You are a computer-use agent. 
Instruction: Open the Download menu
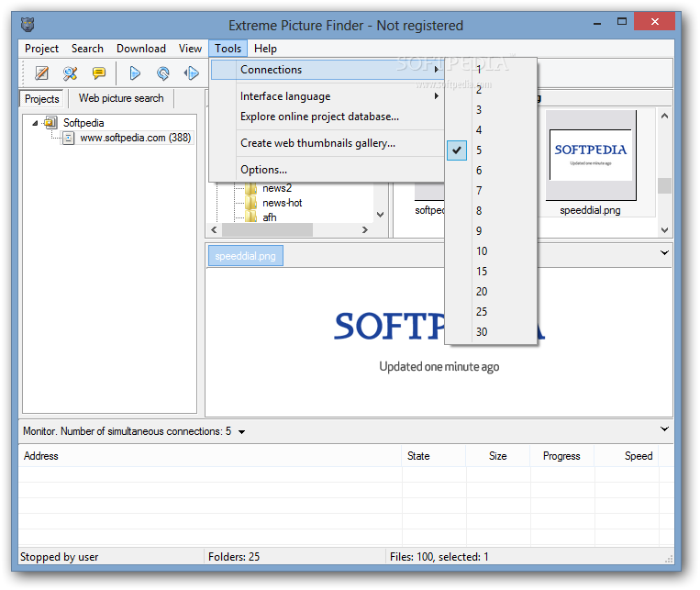click(141, 49)
